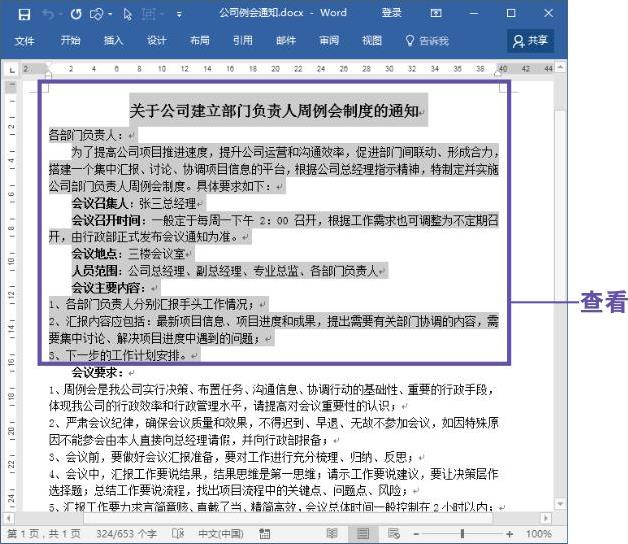This screenshot has width=628, height=544.
Task: Click the horizontal scrollbar right arrow
Action: coord(545,518)
